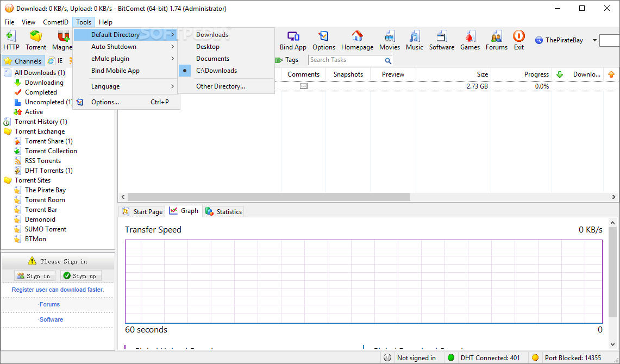Screen dimensions: 620x364
Task: Select Downloading in the sidebar
Action: pyautogui.click(x=44, y=83)
